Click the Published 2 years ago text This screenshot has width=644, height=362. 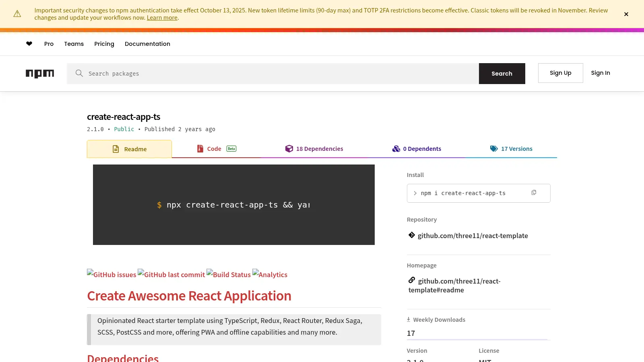[180, 129]
